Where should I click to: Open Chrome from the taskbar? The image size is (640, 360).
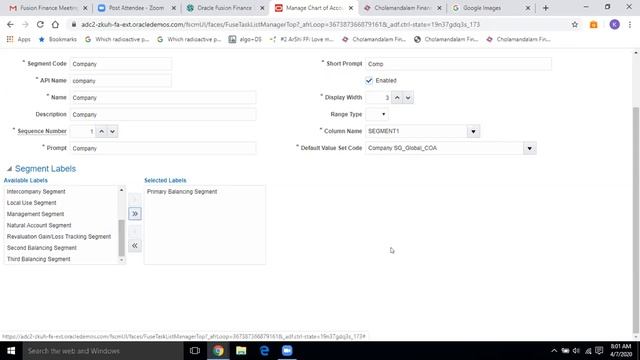pyautogui.click(x=218, y=351)
